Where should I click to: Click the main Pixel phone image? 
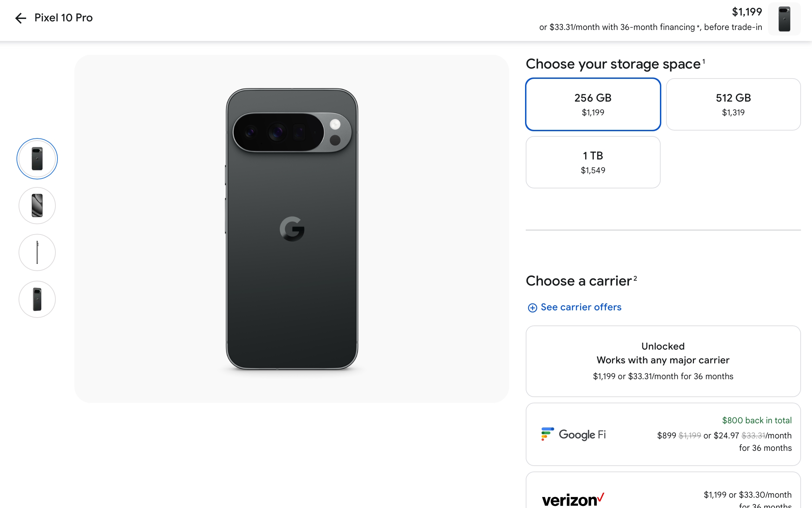[292, 229]
